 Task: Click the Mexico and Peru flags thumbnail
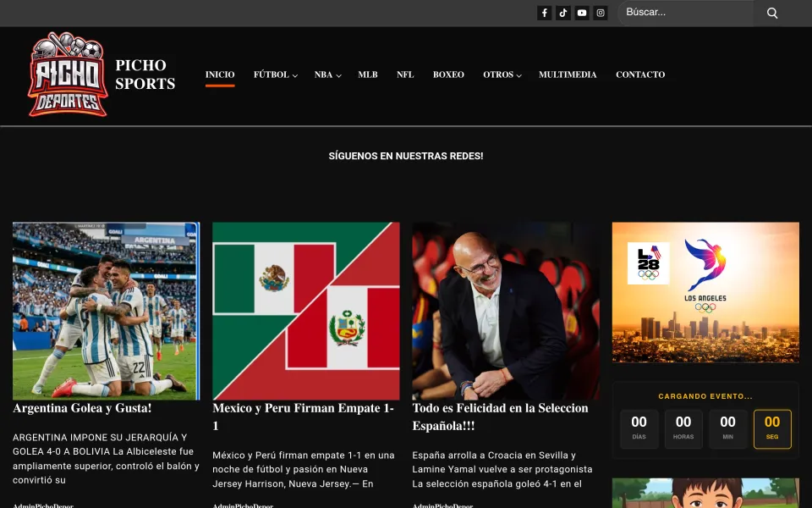306,311
